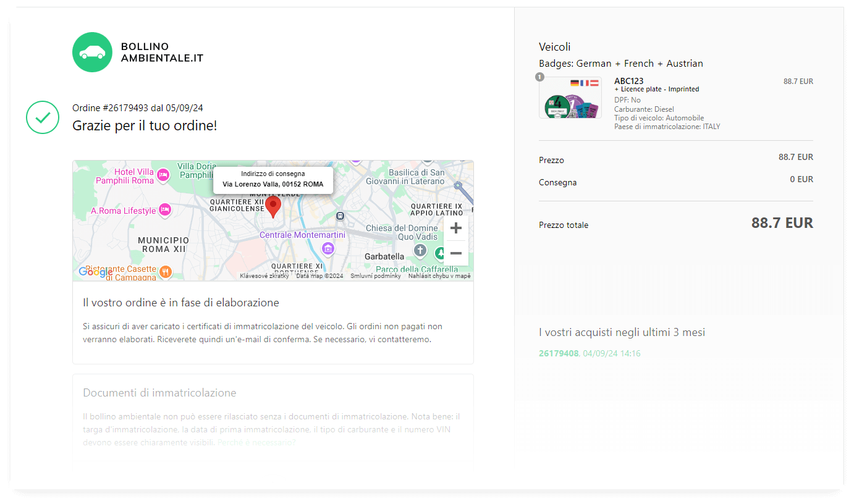The image size is (854, 504).
Task: Zoom in on the delivery map
Action: click(x=456, y=229)
